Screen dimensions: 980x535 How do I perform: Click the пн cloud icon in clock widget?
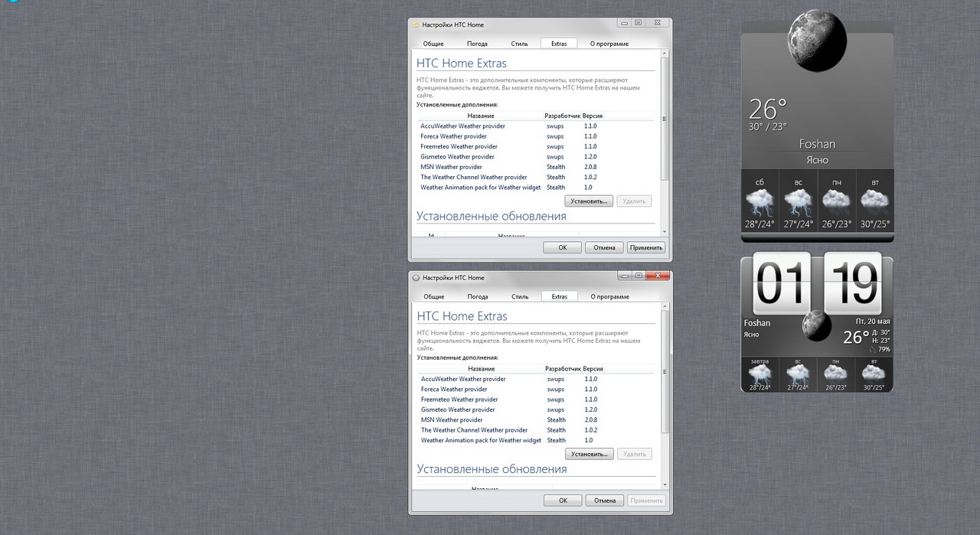tap(836, 374)
